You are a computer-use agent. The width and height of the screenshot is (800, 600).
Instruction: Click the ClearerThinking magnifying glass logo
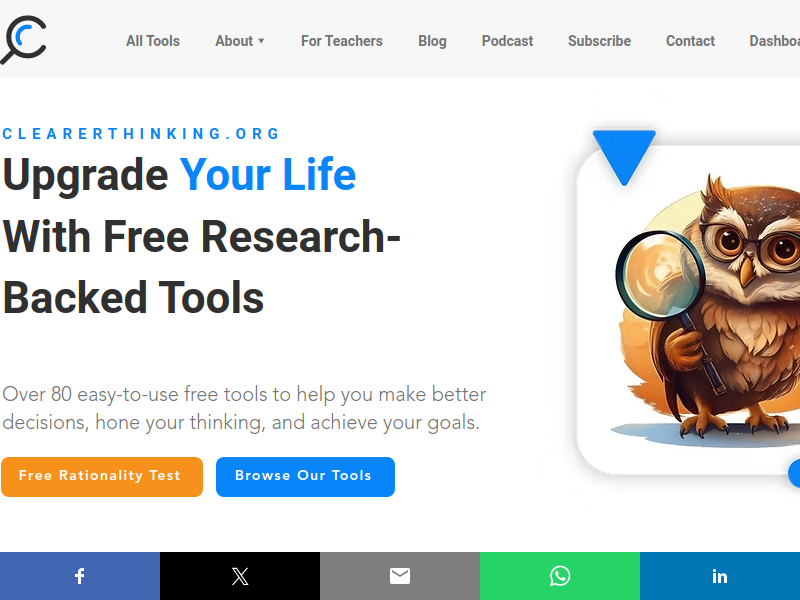(x=23, y=40)
